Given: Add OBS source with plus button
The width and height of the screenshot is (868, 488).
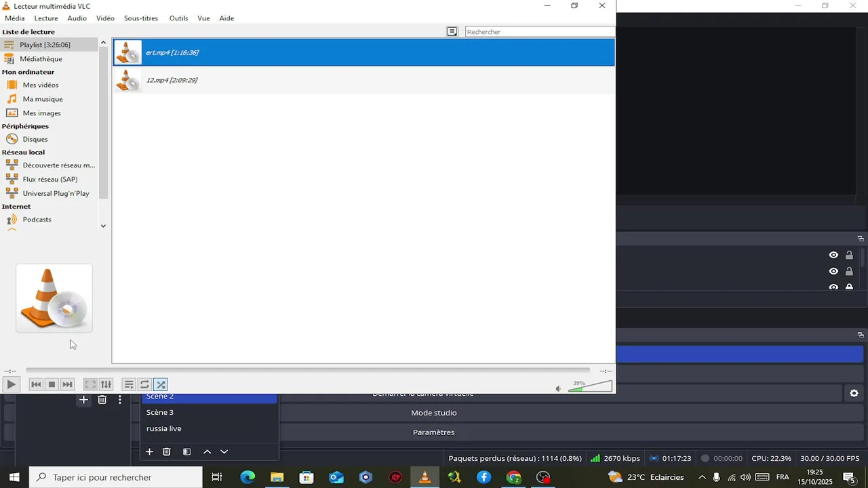Looking at the screenshot, I should click(83, 400).
